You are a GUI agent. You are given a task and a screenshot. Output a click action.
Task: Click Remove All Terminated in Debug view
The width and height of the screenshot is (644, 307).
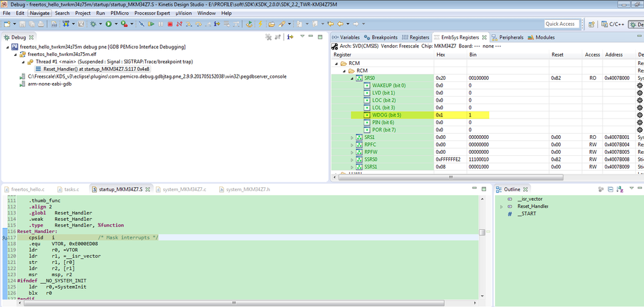[x=268, y=37]
